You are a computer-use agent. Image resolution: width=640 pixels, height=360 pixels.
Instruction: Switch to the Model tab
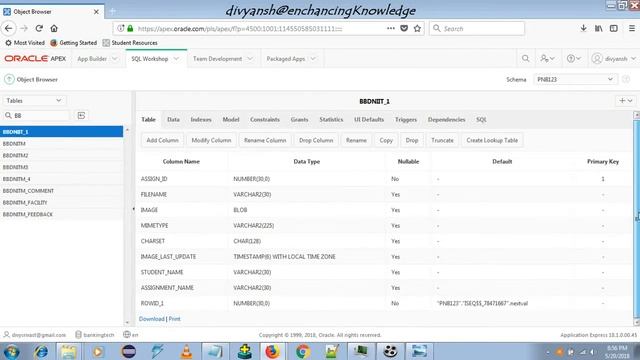click(x=231, y=120)
